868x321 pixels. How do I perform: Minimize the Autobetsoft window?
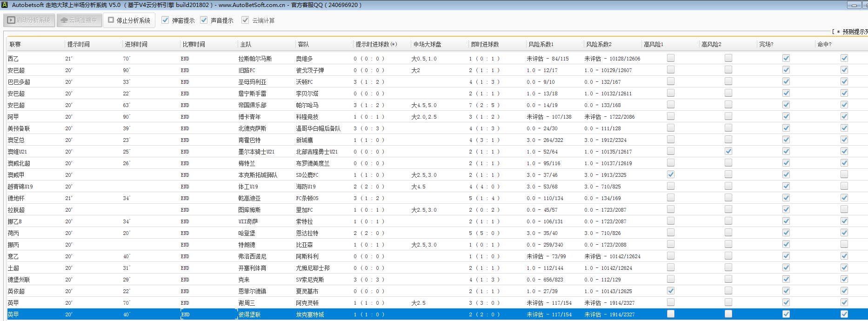pyautogui.click(x=854, y=5)
